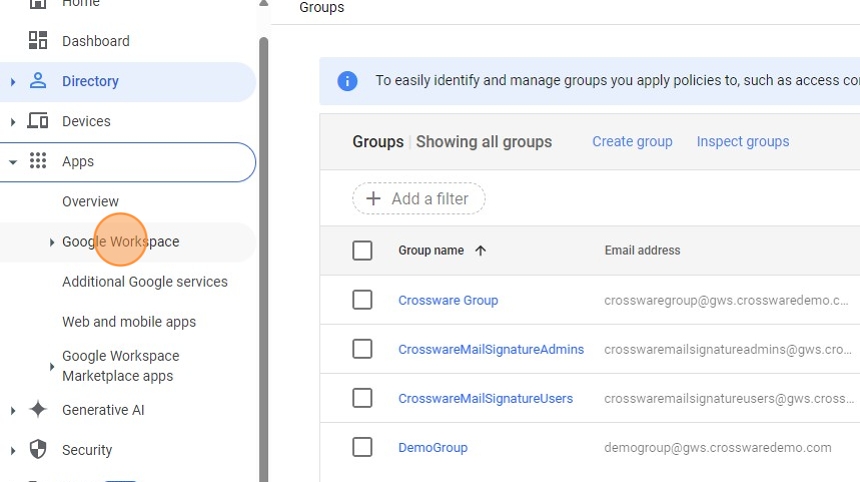Image resolution: width=860 pixels, height=482 pixels.
Task: Click the Generative AI sparkle icon
Action: point(38,410)
